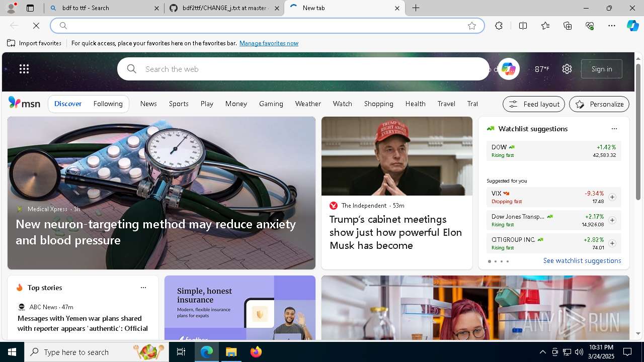Viewport: 644px width, 362px height.
Task: Click the msn logo
Action: (x=24, y=103)
